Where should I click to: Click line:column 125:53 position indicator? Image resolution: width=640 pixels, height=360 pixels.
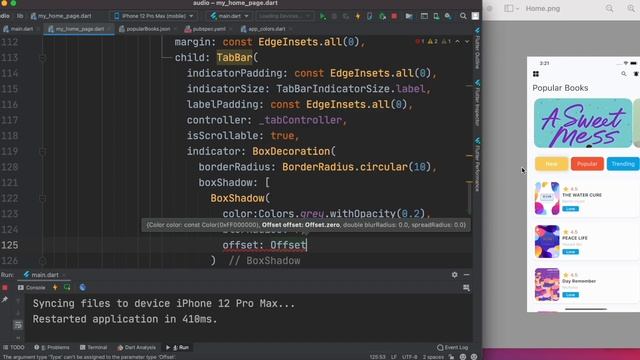click(x=377, y=357)
